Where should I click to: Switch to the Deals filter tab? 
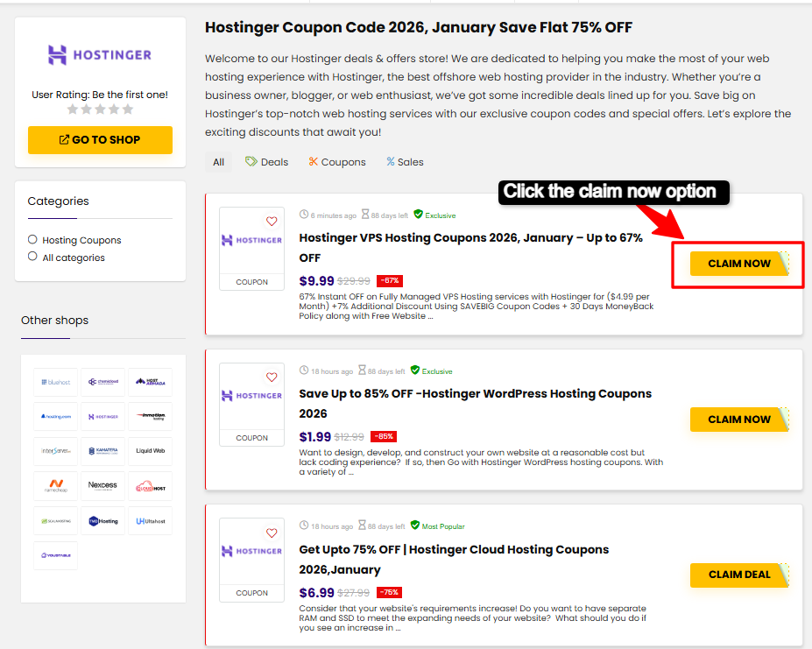point(266,162)
